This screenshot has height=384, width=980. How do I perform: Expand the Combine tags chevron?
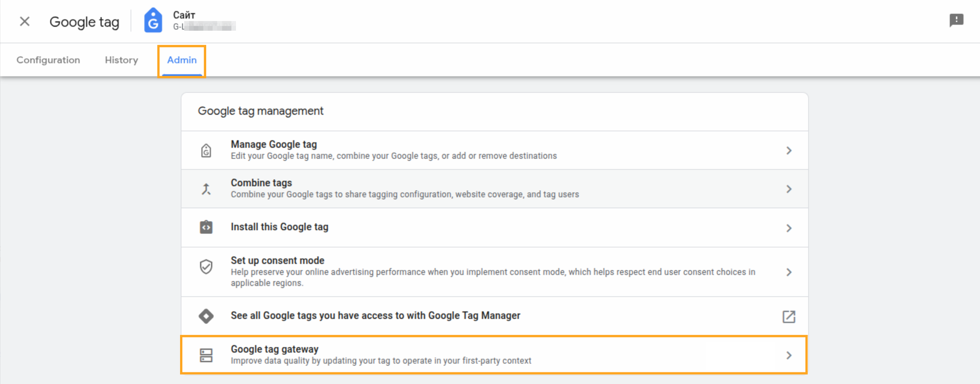pos(789,189)
